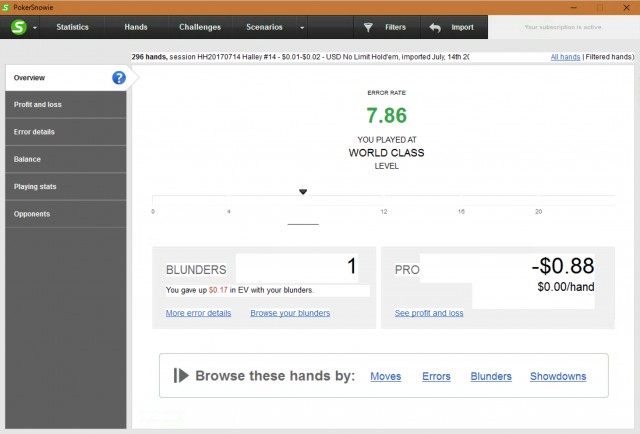Viewport: 640px width, 434px height.
Task: Click the Filters funnel icon
Action: tap(368, 27)
